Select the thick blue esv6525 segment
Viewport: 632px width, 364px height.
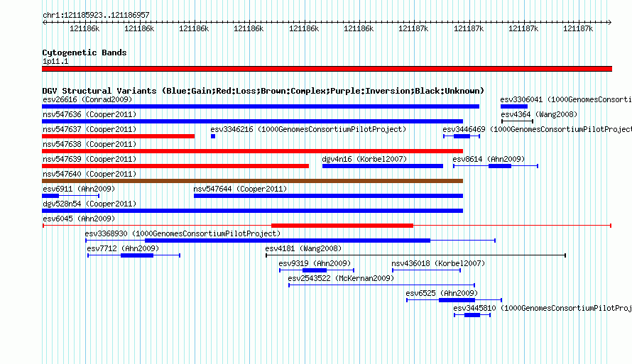click(457, 300)
